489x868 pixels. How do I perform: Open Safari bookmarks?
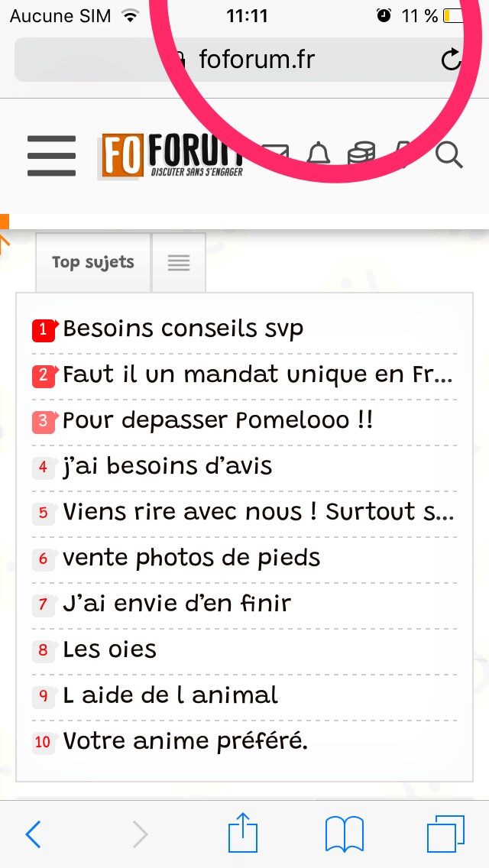(x=345, y=834)
